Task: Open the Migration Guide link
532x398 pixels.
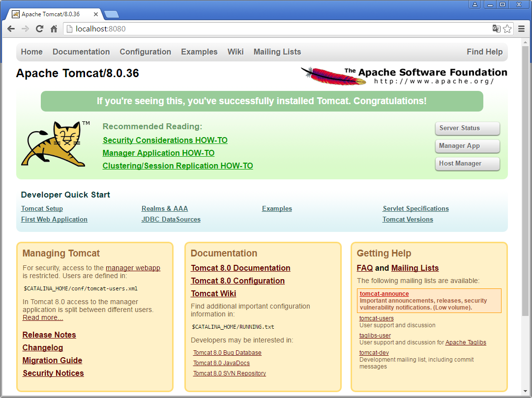Action: point(52,360)
